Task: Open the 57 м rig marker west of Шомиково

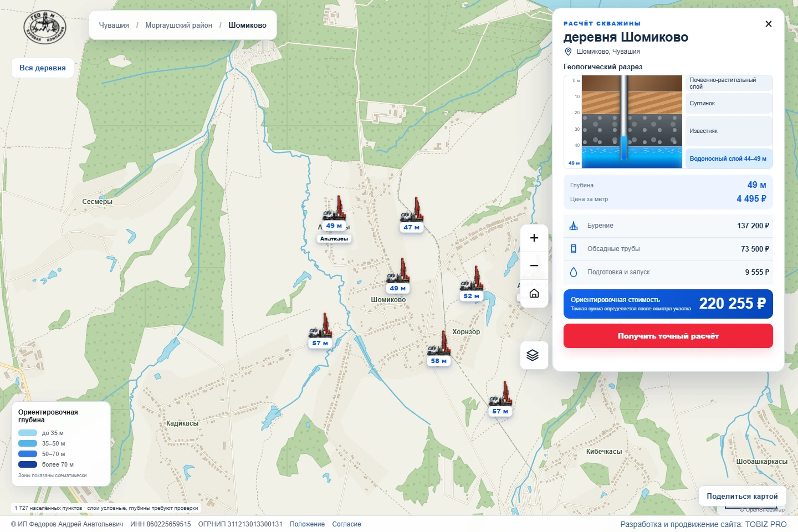Action: click(x=320, y=331)
